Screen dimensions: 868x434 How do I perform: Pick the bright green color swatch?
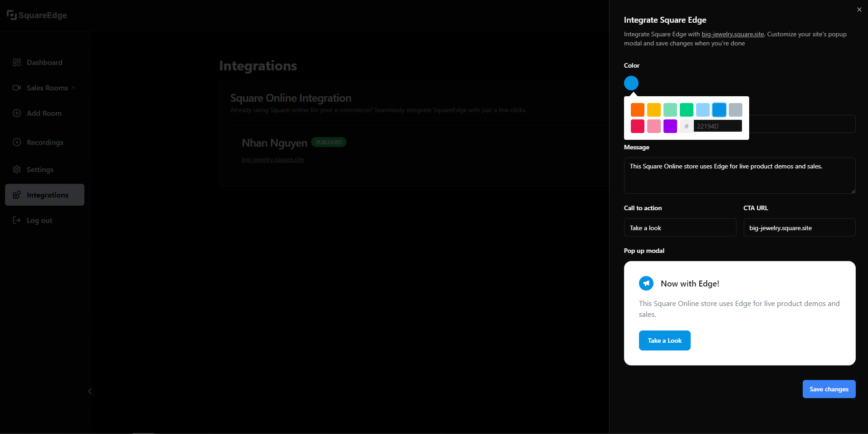click(x=687, y=110)
